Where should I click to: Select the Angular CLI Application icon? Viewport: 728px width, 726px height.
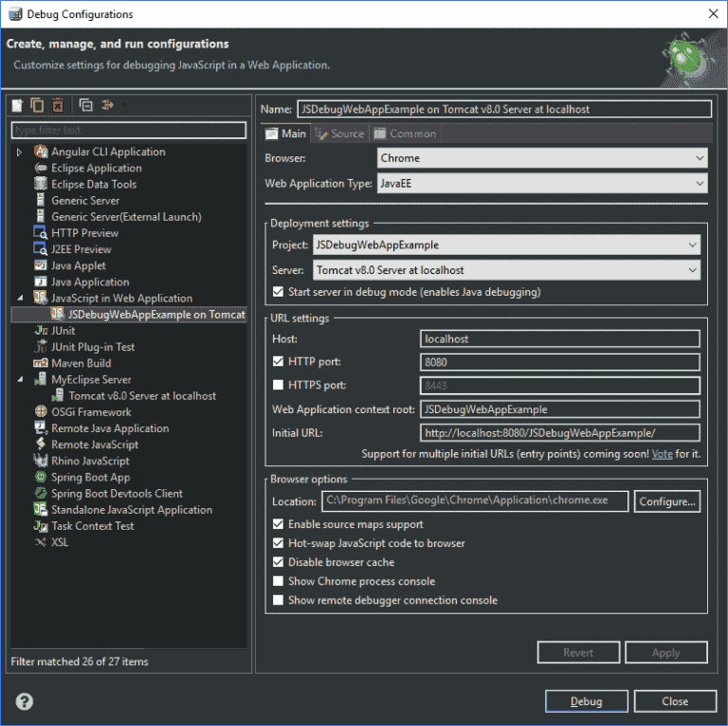click(x=41, y=152)
